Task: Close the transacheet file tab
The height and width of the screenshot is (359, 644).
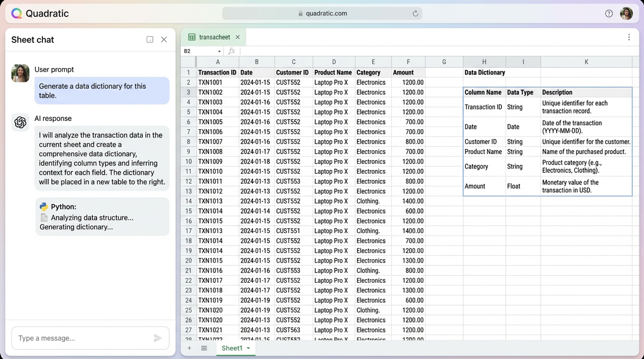Action: coord(238,37)
